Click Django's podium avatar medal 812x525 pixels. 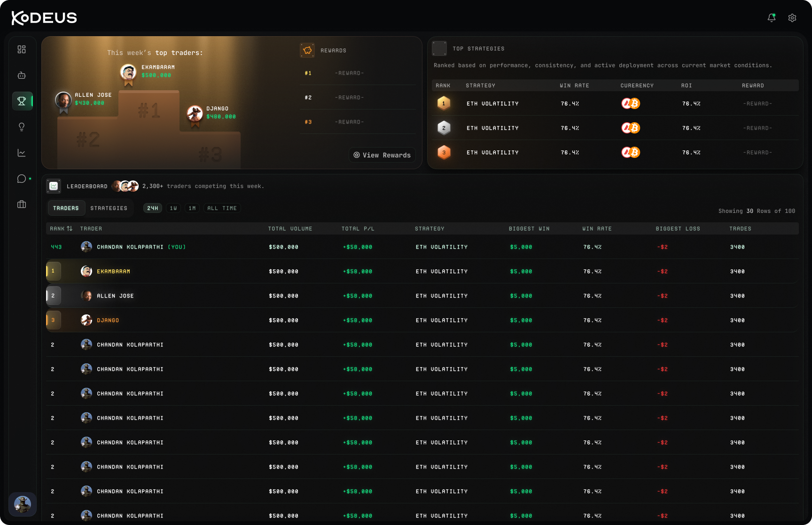point(195,116)
